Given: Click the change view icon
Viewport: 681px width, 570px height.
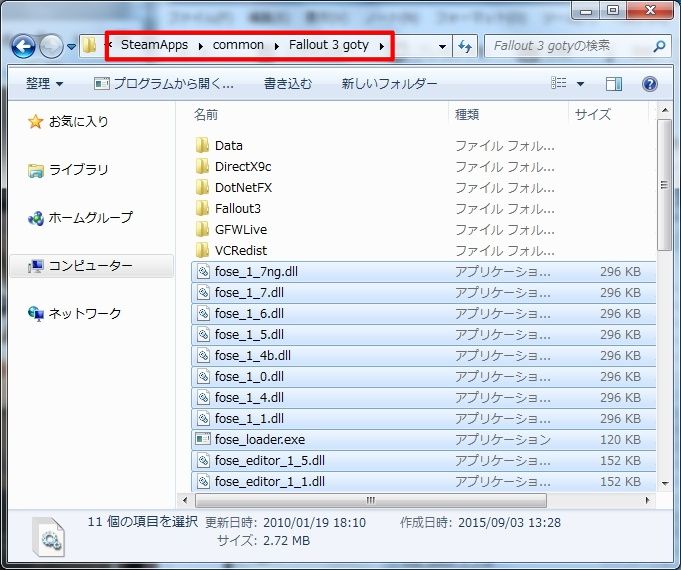Looking at the screenshot, I should [x=559, y=83].
